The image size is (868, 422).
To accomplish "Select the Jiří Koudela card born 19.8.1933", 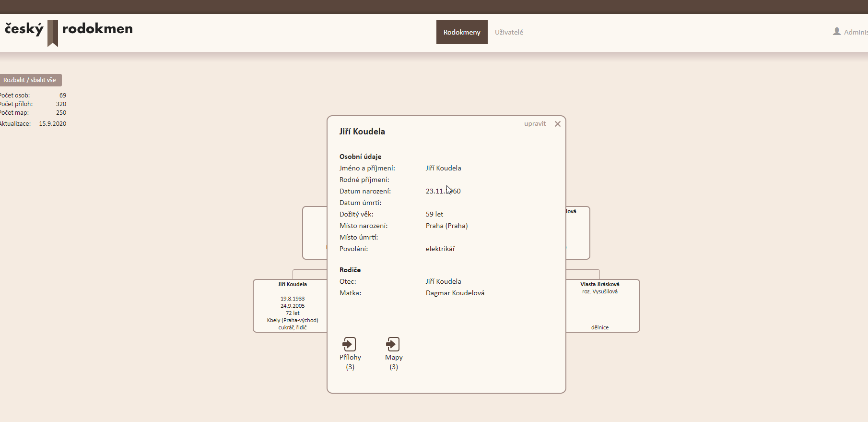I will tap(291, 305).
